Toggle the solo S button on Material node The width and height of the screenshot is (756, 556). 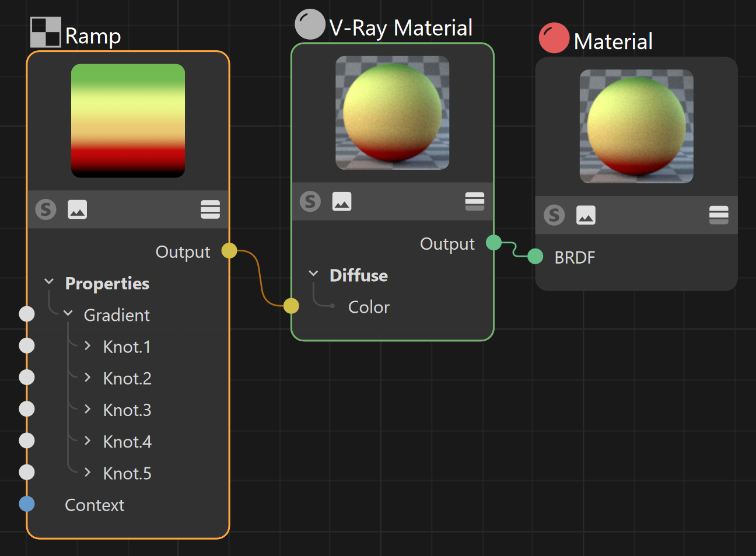(x=554, y=215)
